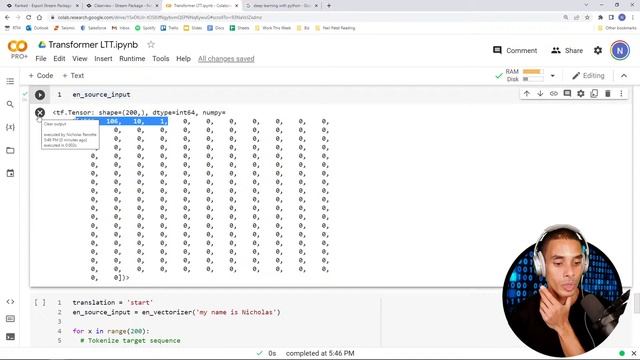This screenshot has width=640, height=360.
Task: Open the Sheets bookmark
Action: [x=239, y=28]
